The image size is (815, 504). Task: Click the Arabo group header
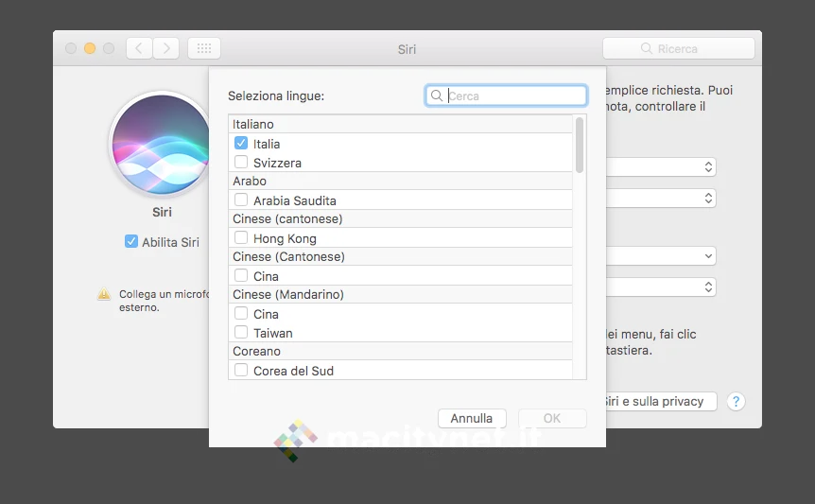[400, 181]
